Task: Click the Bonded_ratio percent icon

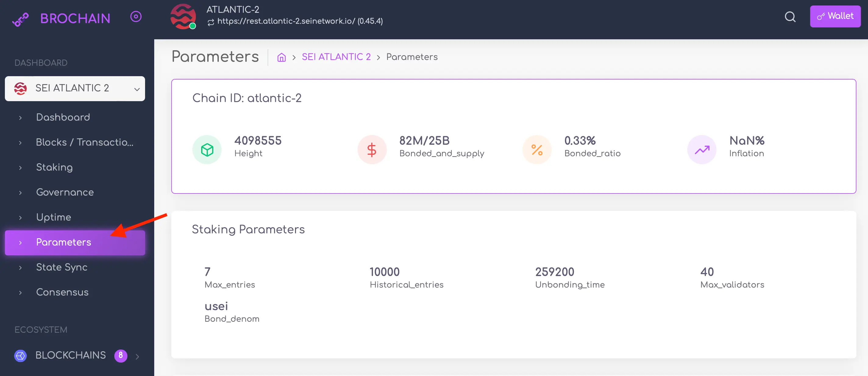Action: pos(536,149)
